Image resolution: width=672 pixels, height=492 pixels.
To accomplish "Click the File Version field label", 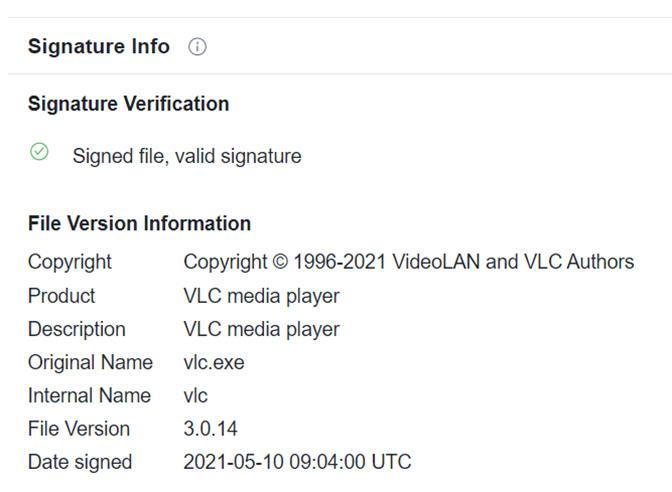I will click(x=79, y=428).
